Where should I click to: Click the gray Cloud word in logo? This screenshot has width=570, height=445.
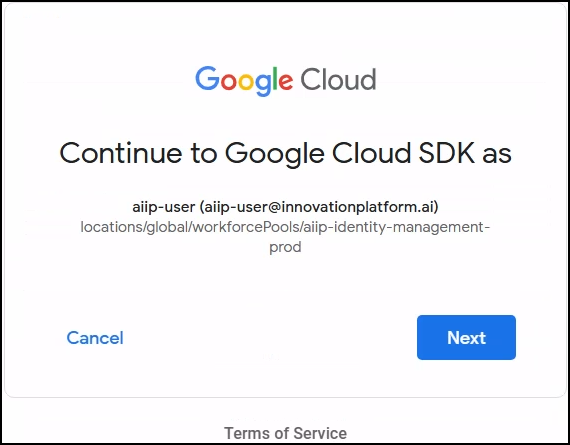(x=338, y=79)
